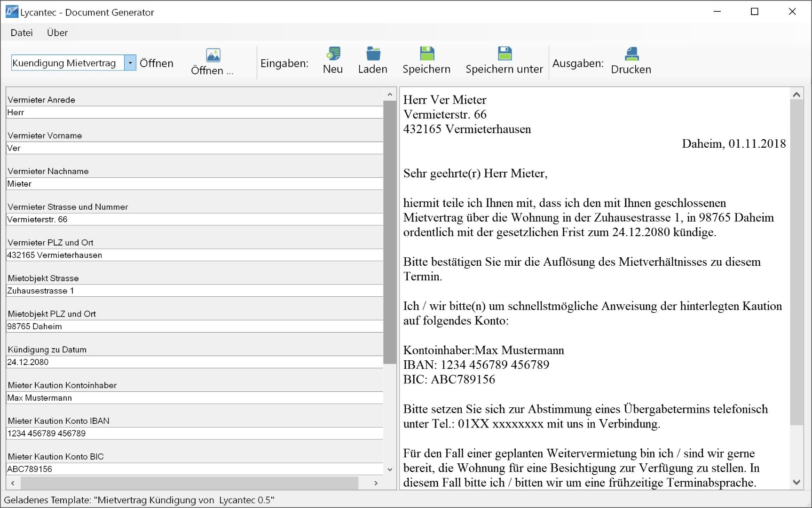Image resolution: width=812 pixels, height=508 pixels.
Task: Edit the Vermieter Strasse und Nummer field
Action: (195, 219)
